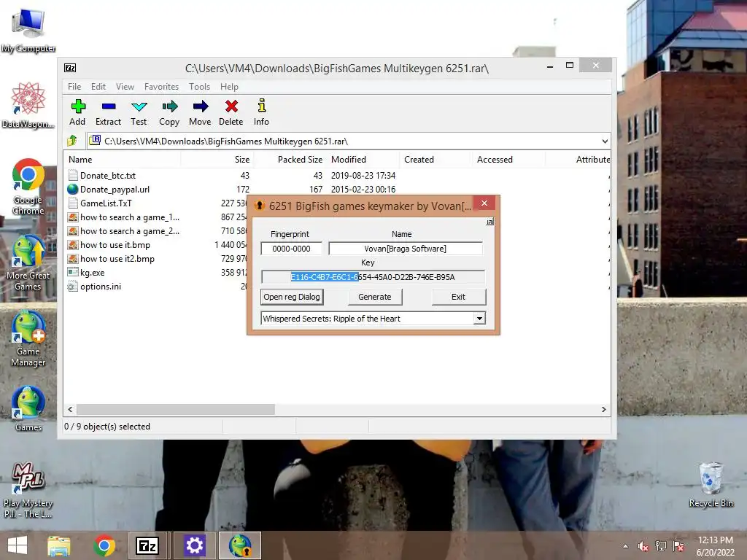Open Games desktop shortcut
Screen dimensions: 747x560
point(28,408)
